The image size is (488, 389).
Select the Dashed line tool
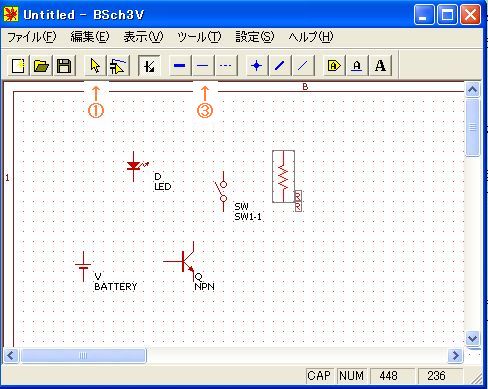pos(226,66)
